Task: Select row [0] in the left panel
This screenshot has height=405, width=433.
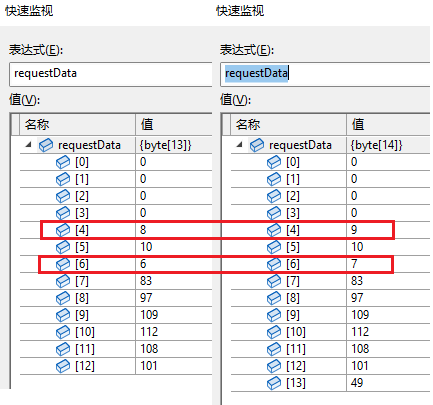Action: pos(116,162)
